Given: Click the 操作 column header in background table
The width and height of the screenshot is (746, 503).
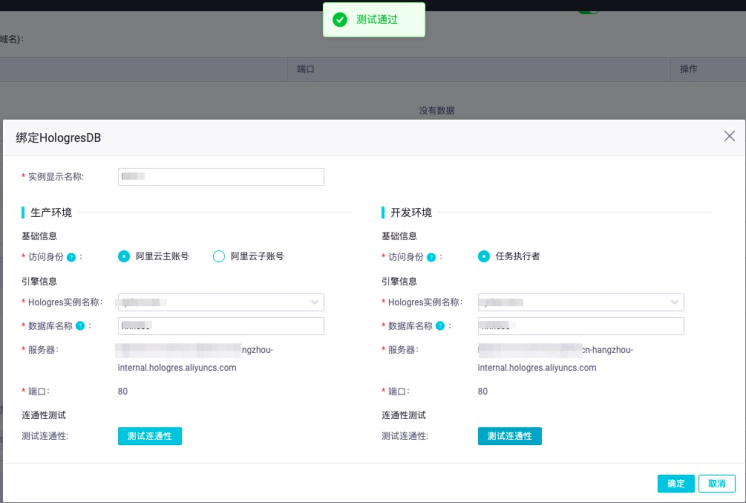Looking at the screenshot, I should [x=689, y=69].
